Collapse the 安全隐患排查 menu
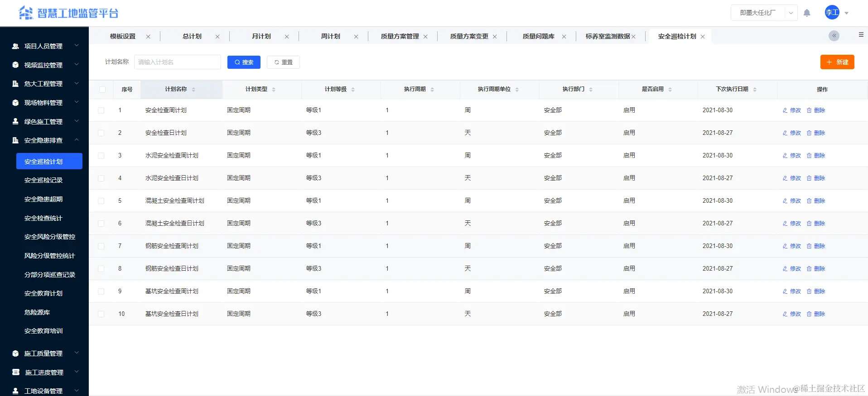 coord(77,140)
